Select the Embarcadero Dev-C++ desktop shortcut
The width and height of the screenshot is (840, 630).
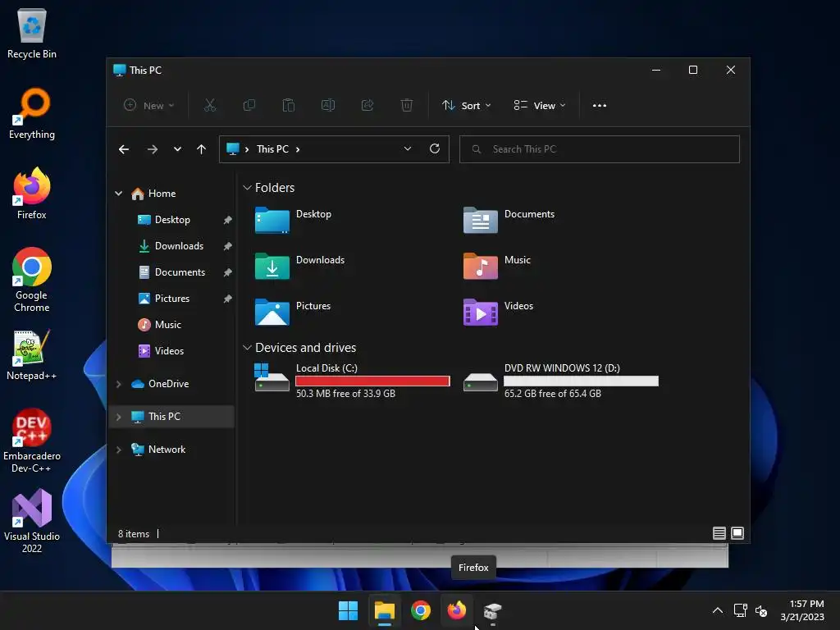[32, 441]
